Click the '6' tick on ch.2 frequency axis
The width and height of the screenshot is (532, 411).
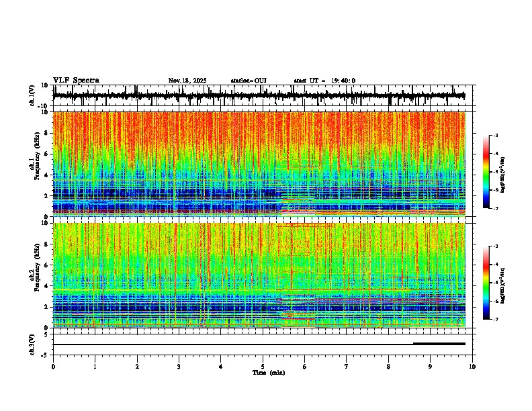click(46, 265)
